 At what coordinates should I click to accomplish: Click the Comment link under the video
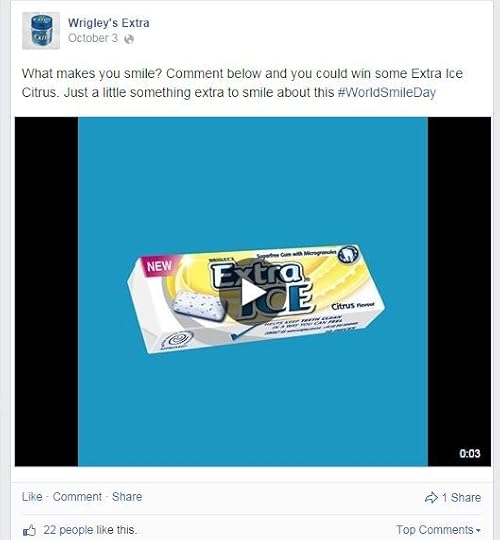tap(77, 497)
